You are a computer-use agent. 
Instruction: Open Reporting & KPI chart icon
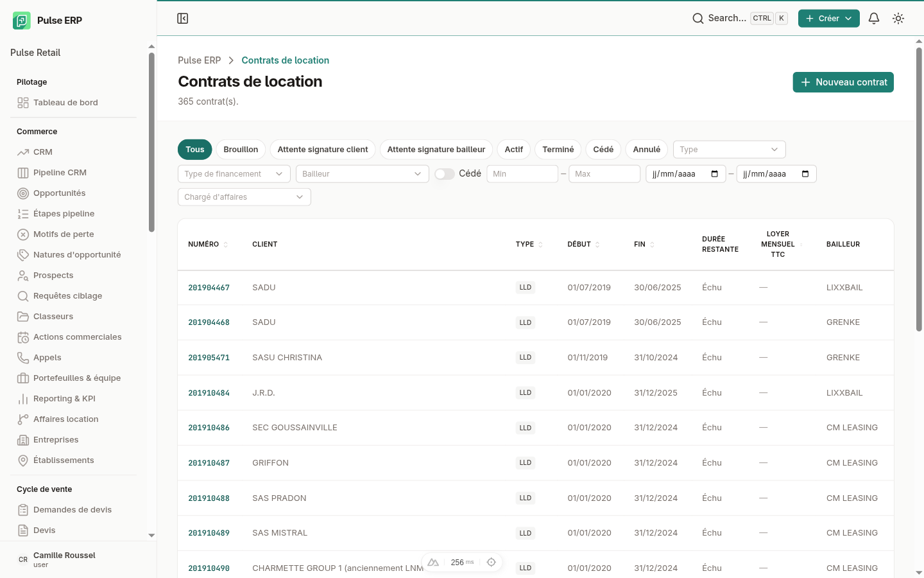[x=23, y=399]
